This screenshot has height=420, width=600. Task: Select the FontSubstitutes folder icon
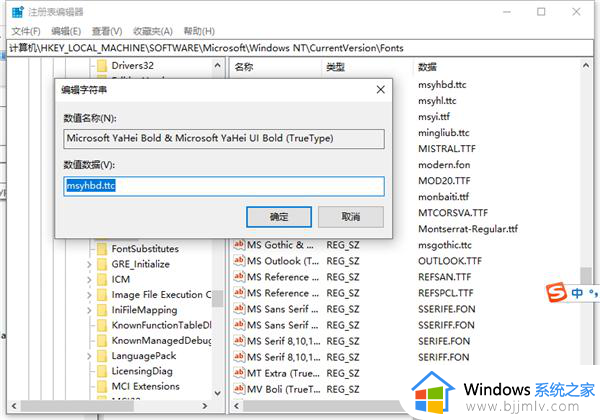tap(102, 249)
